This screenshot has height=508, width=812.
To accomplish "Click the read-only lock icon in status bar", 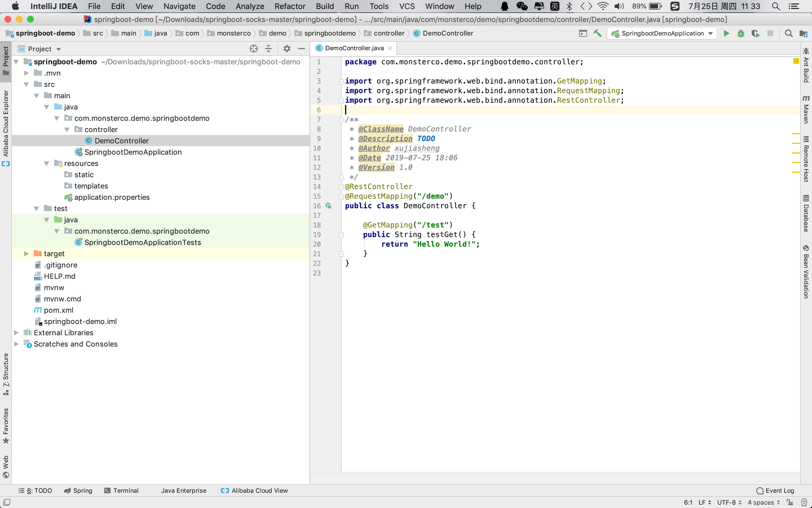I will [789, 502].
